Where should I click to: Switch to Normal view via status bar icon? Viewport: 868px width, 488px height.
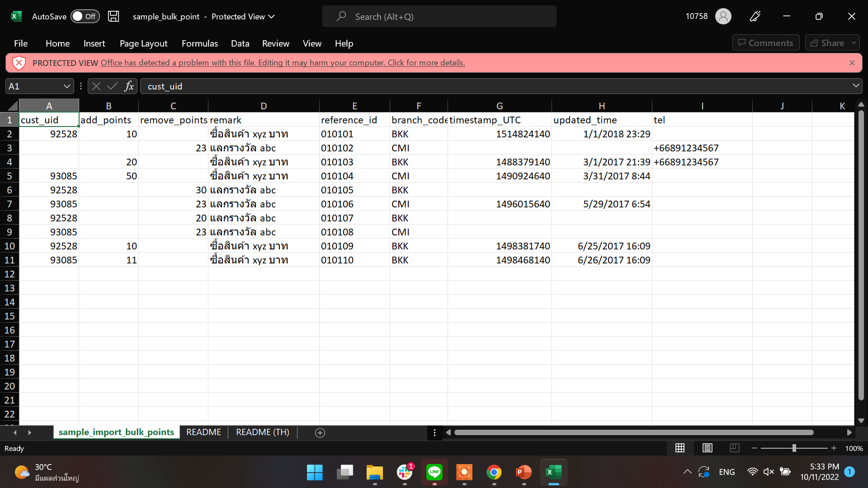680,448
